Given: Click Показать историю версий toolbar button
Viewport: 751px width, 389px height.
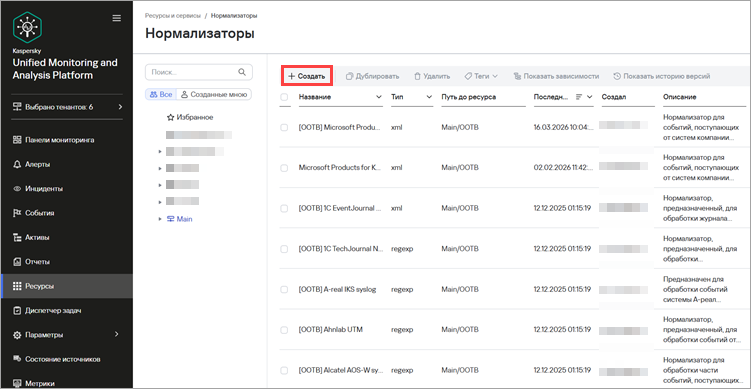Looking at the screenshot, I should (x=661, y=76).
